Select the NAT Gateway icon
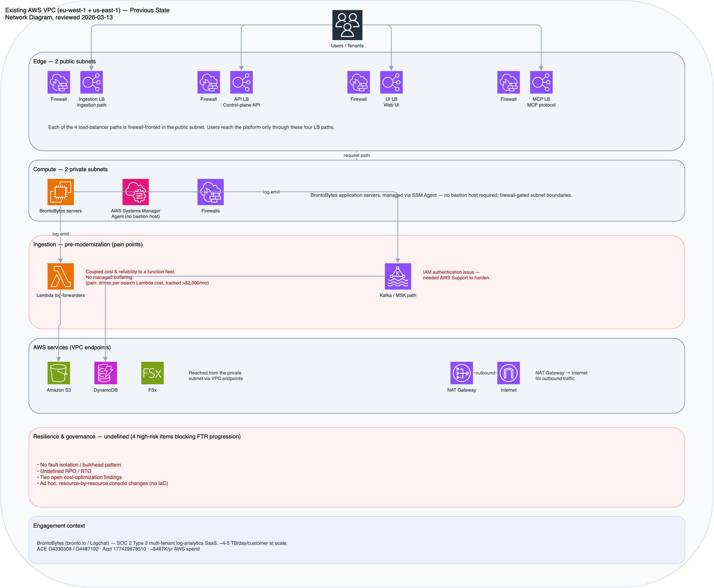Screen dimensions: 714x588 click(x=462, y=373)
